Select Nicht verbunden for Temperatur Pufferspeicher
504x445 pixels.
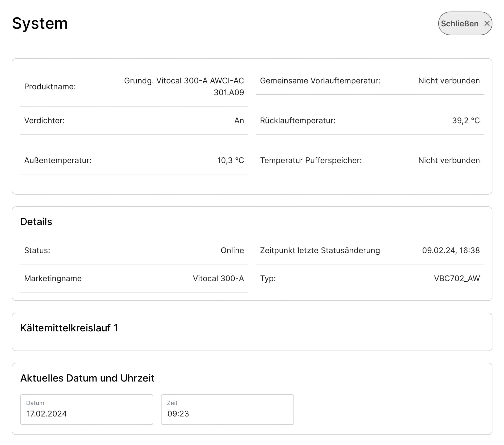(449, 160)
